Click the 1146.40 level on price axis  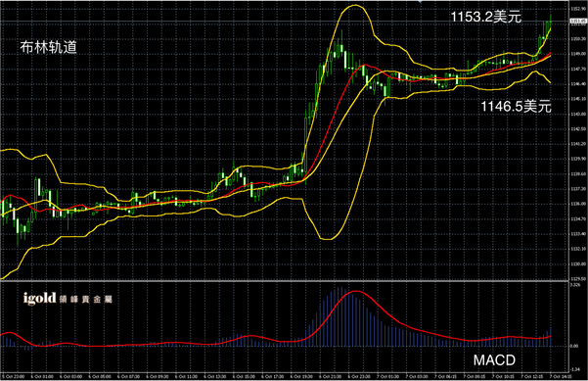(x=578, y=84)
